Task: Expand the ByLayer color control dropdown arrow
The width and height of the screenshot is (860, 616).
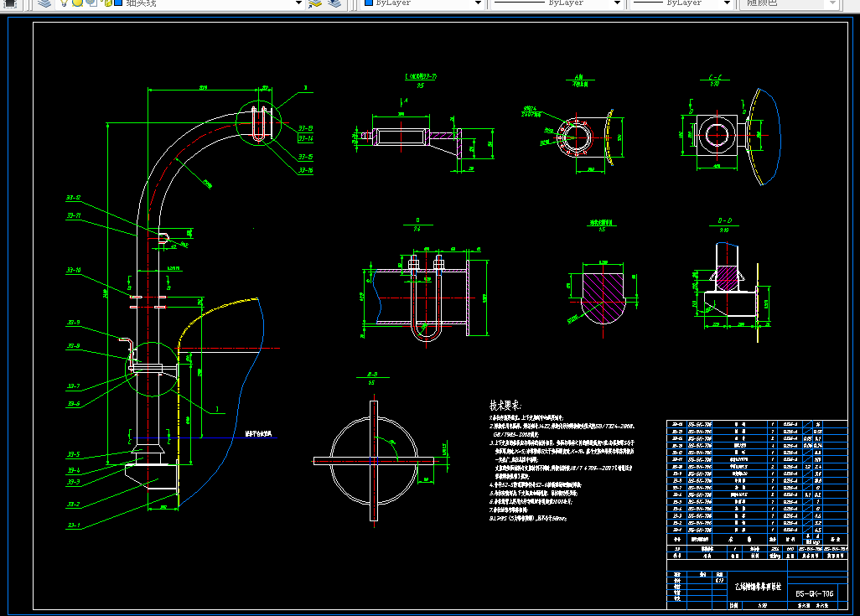Action: pos(478,3)
